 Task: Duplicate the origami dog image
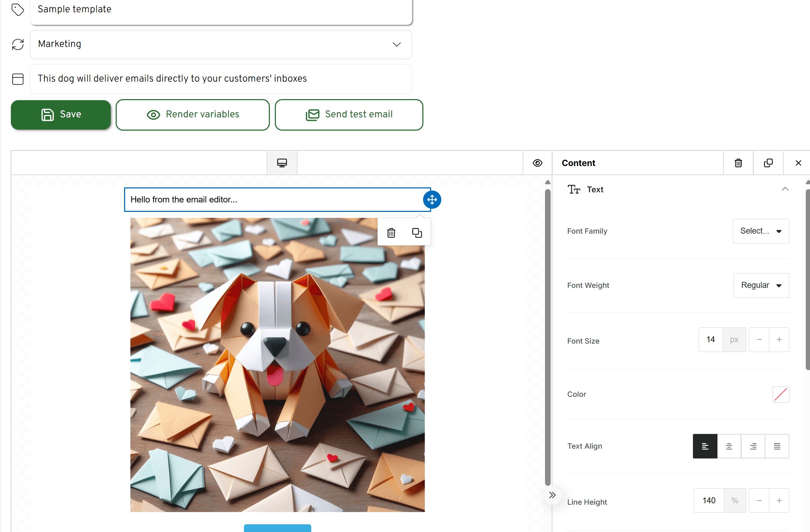click(x=417, y=232)
